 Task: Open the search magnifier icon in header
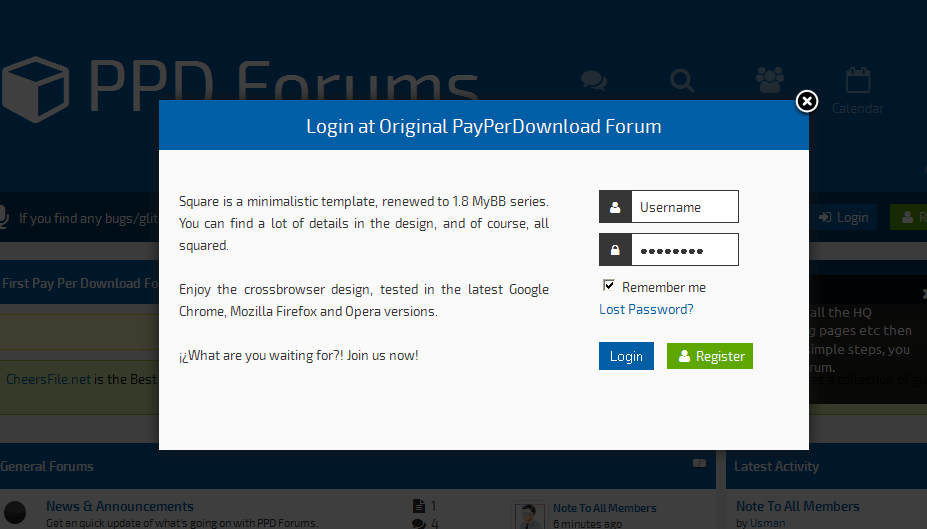click(x=682, y=80)
